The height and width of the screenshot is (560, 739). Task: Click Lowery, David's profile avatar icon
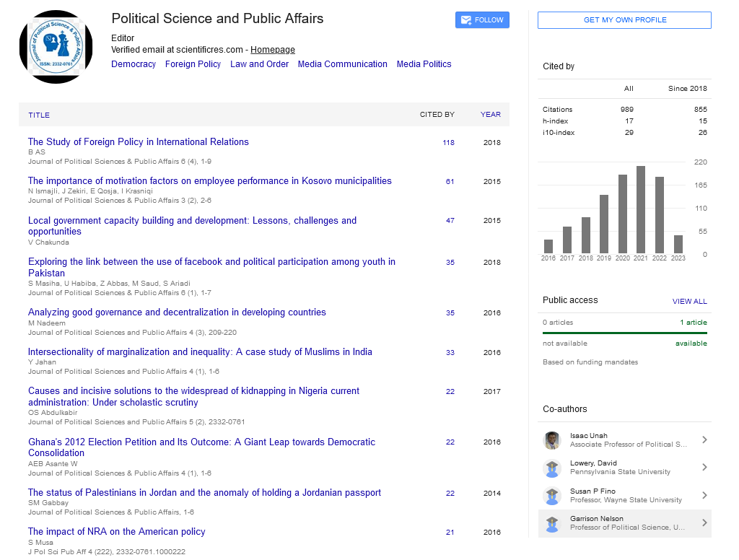pos(552,468)
